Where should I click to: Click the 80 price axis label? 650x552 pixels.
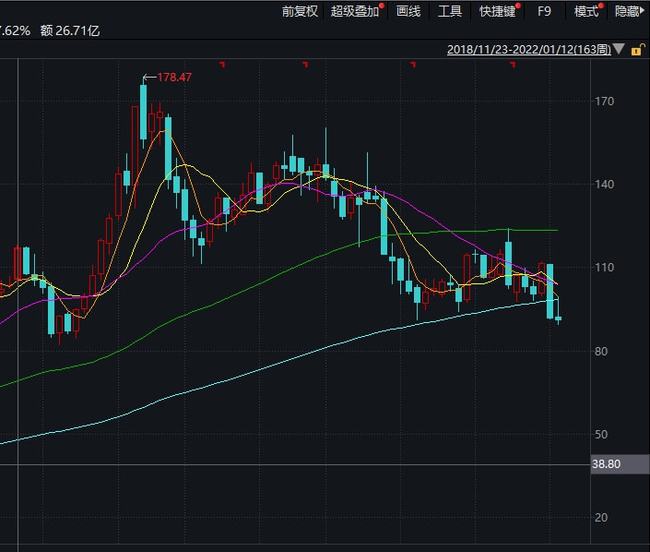click(x=601, y=351)
